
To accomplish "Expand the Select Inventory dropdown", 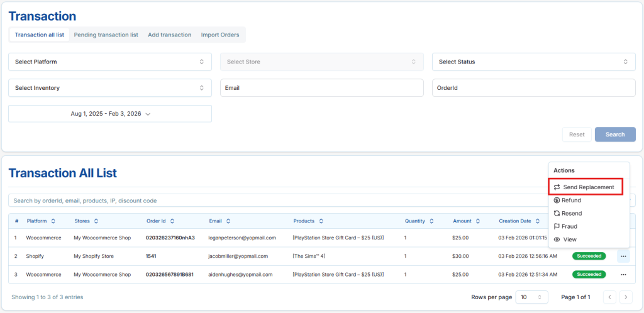I will point(110,88).
